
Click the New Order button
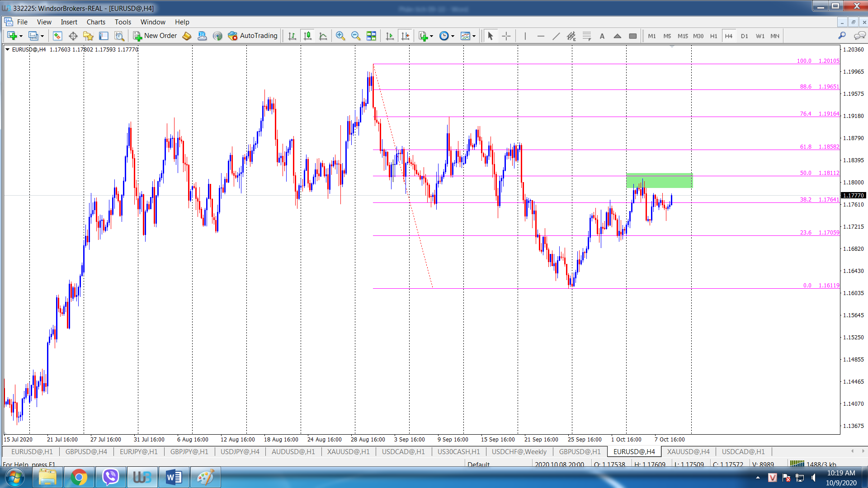(x=155, y=36)
